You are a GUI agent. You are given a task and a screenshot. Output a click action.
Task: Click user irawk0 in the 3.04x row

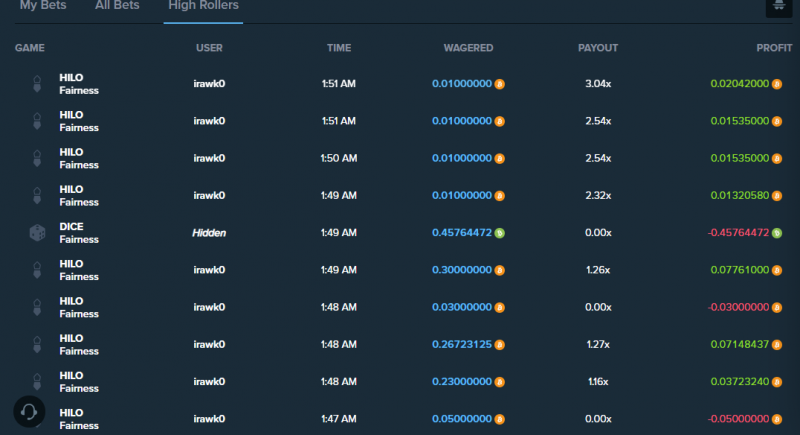(x=209, y=84)
